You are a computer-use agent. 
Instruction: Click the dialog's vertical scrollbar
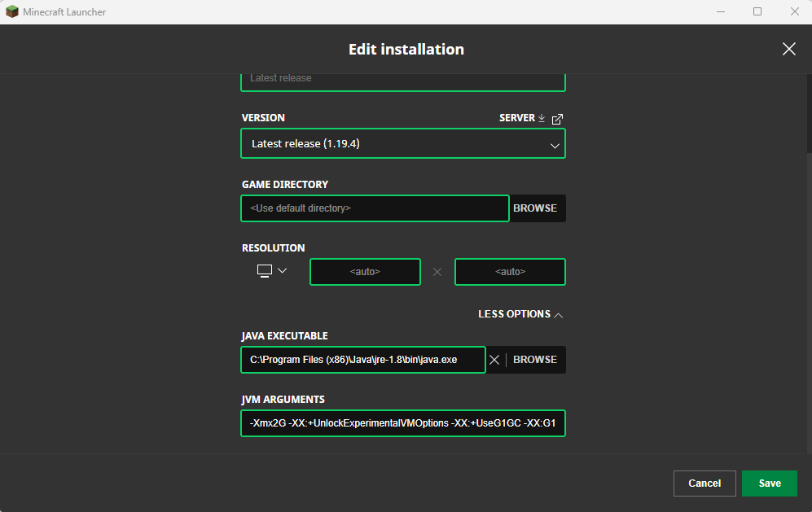point(809,113)
